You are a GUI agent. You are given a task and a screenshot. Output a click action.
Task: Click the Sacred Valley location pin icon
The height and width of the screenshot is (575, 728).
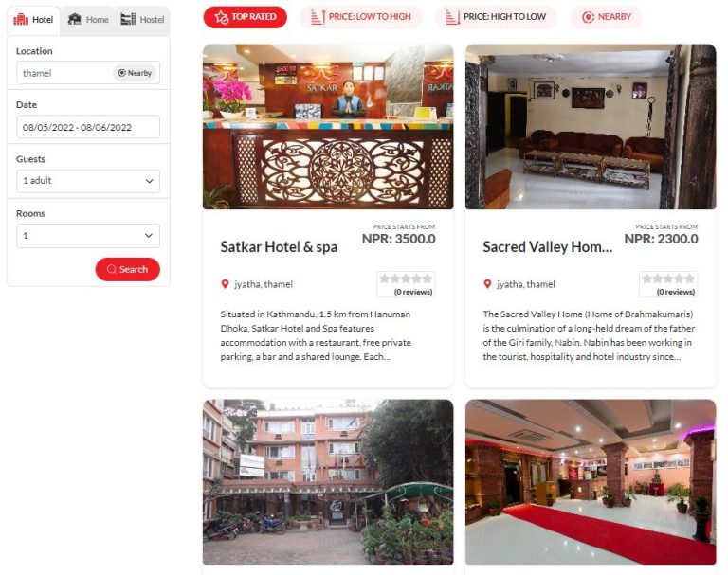pos(487,284)
